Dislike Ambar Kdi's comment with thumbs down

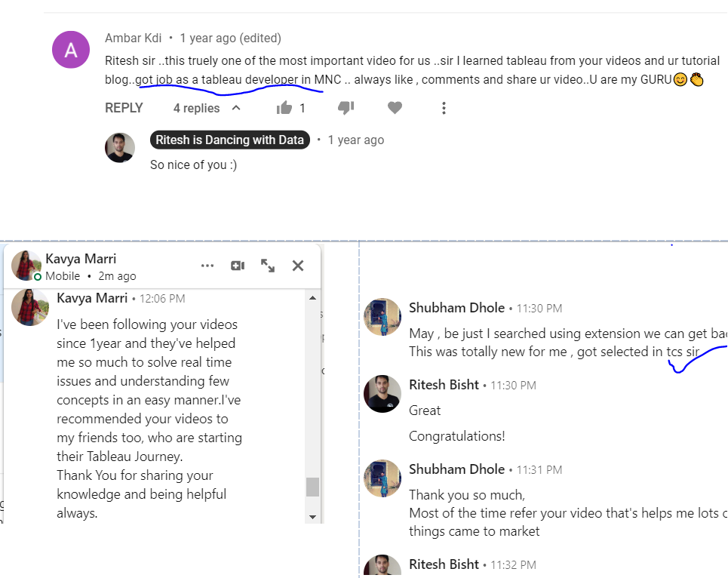point(346,108)
